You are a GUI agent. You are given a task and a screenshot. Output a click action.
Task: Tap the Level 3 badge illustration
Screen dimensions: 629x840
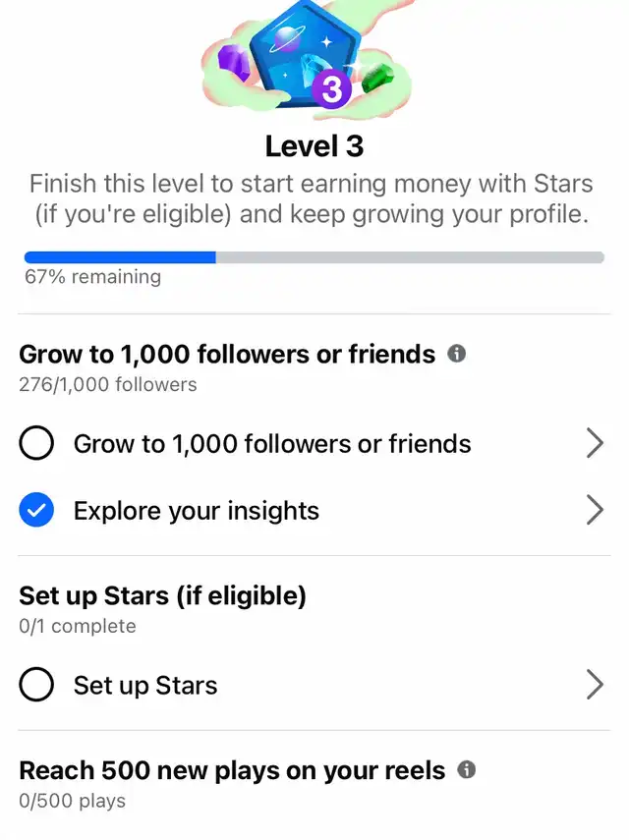coord(307,56)
